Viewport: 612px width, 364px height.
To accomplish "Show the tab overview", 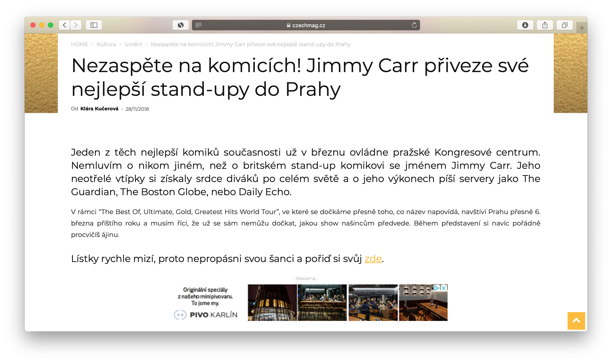I will pos(565,25).
